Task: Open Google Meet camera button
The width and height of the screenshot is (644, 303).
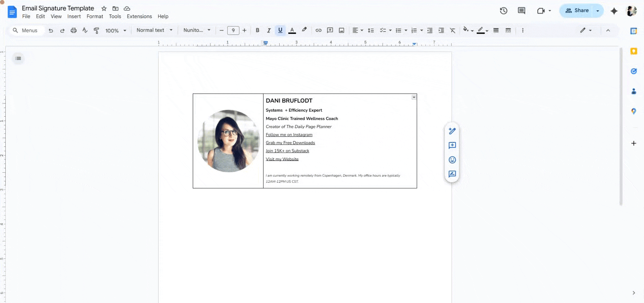Action: (x=541, y=11)
